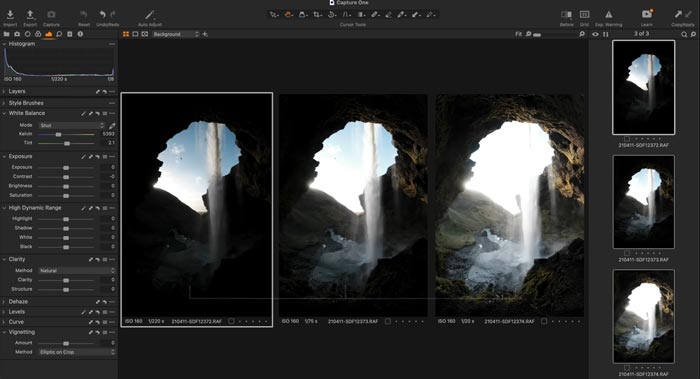Adjust the Kelvin slider
This screenshot has width=700, height=379.
(66, 134)
